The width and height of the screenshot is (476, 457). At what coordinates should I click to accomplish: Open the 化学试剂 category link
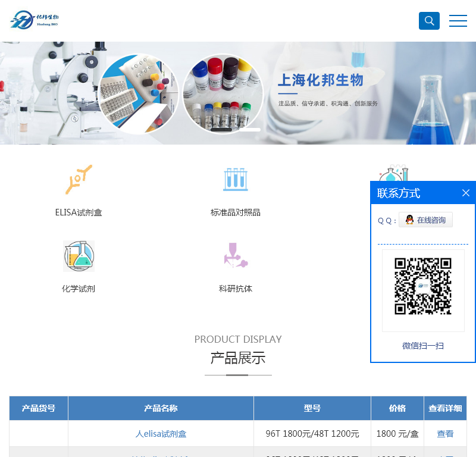(79, 289)
